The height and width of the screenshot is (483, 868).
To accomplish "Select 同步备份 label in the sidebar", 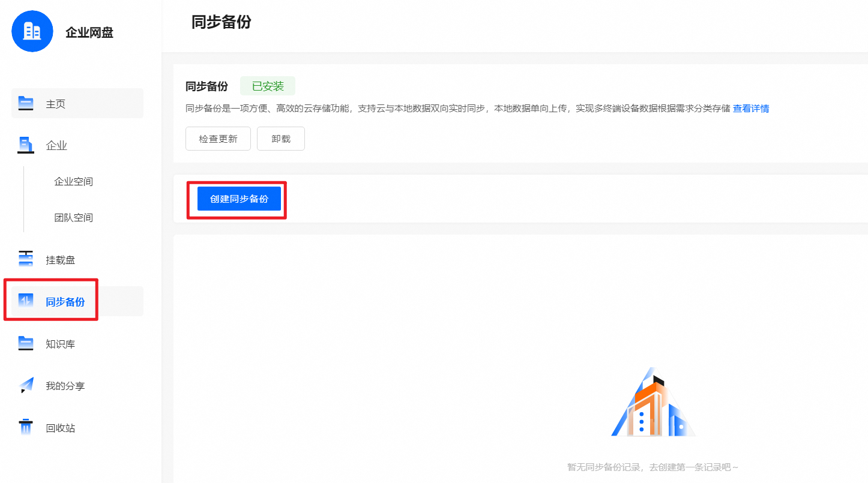I will 65,302.
